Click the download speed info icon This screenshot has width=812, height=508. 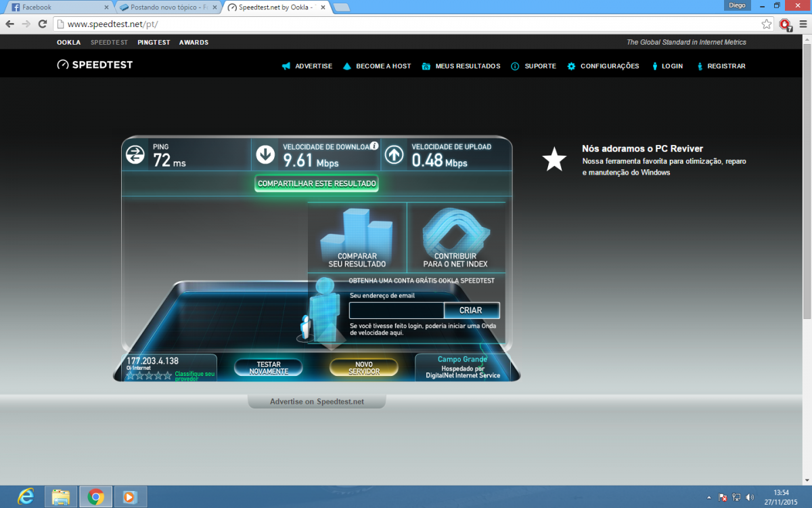374,146
